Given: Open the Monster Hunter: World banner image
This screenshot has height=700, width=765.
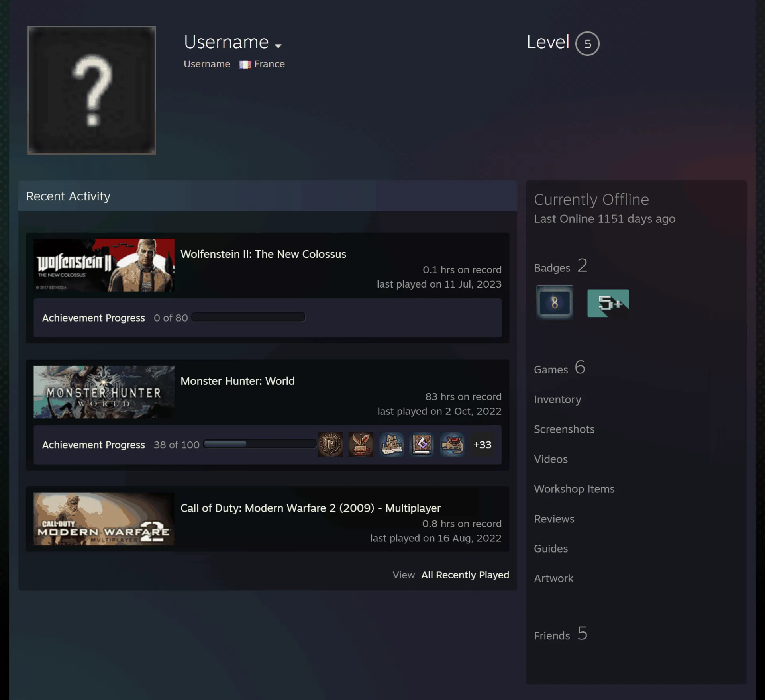Looking at the screenshot, I should click(x=104, y=392).
